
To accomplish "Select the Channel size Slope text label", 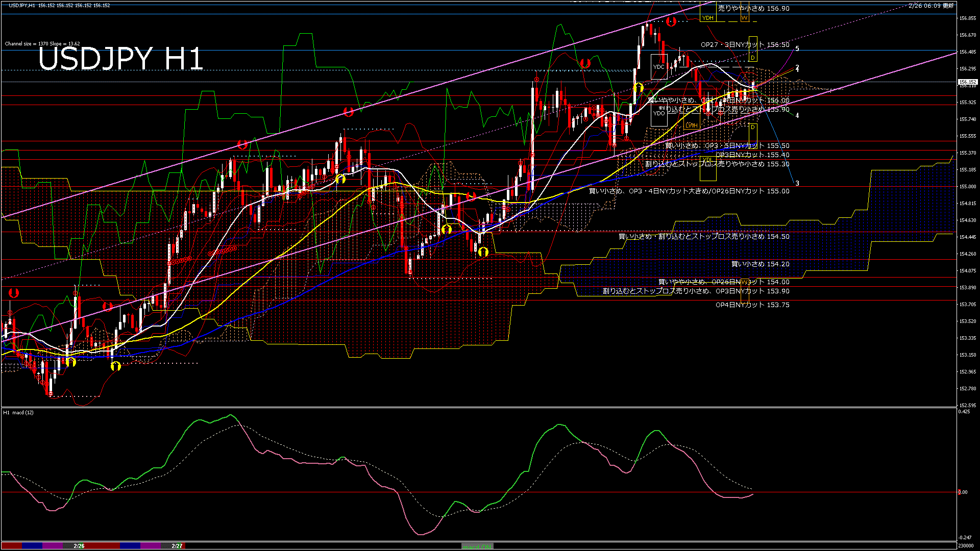I will coord(42,43).
